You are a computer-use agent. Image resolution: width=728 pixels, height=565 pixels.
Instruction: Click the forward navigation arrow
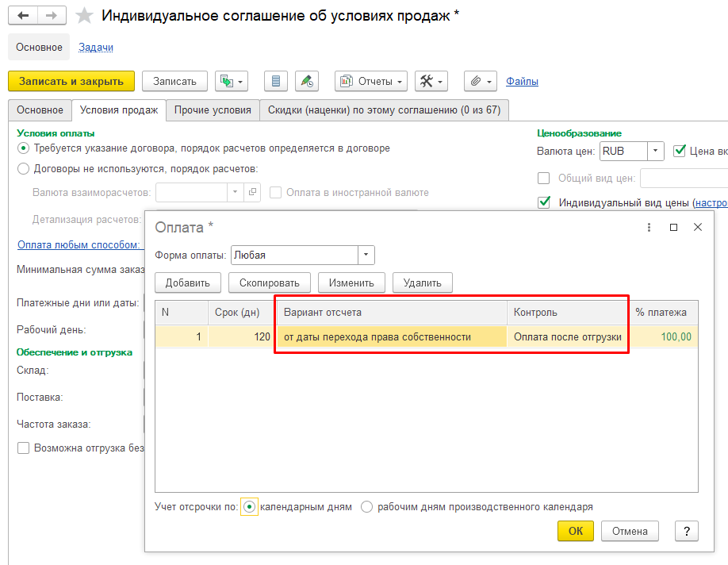tap(52, 16)
